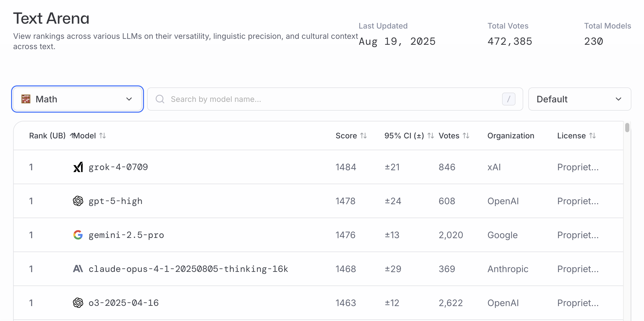Click score 1476 in the gemini row
Viewport: 644px width, 321px height.
[345, 235]
